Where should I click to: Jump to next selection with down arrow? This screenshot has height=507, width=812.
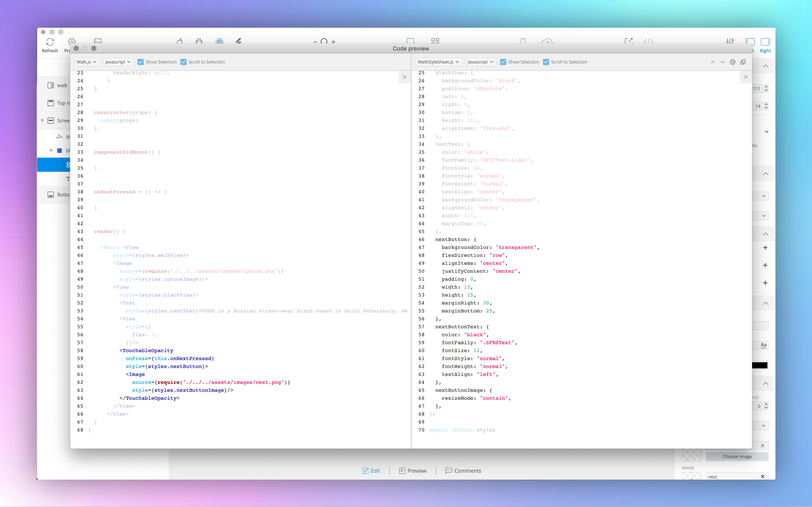click(722, 62)
